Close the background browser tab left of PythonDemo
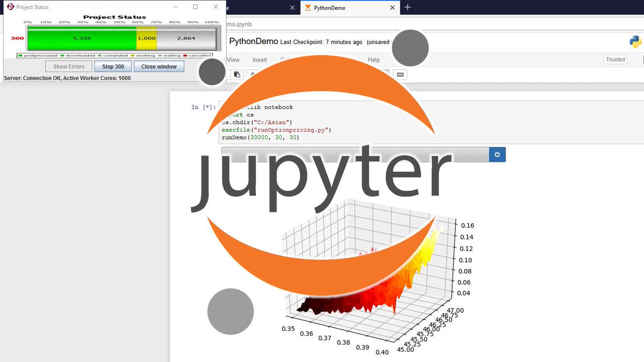This screenshot has height=362, width=644. pyautogui.click(x=292, y=8)
